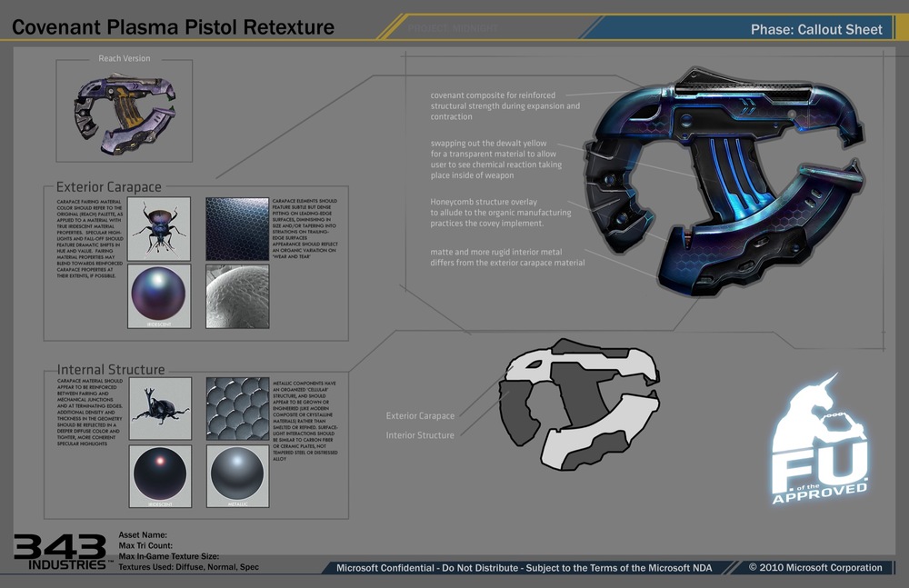Click the Covenant Plasma Pistol Retexture title
The image size is (909, 588).
tap(173, 28)
